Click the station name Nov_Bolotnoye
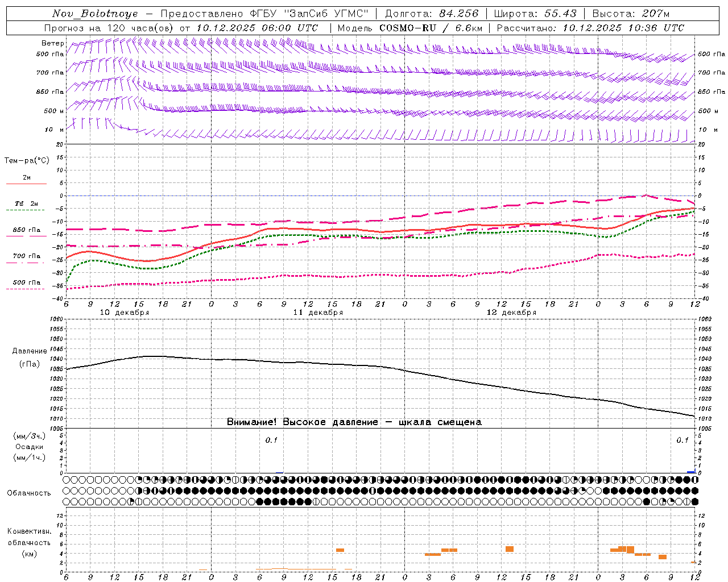This screenshot has height=582, width=728. click(x=95, y=14)
